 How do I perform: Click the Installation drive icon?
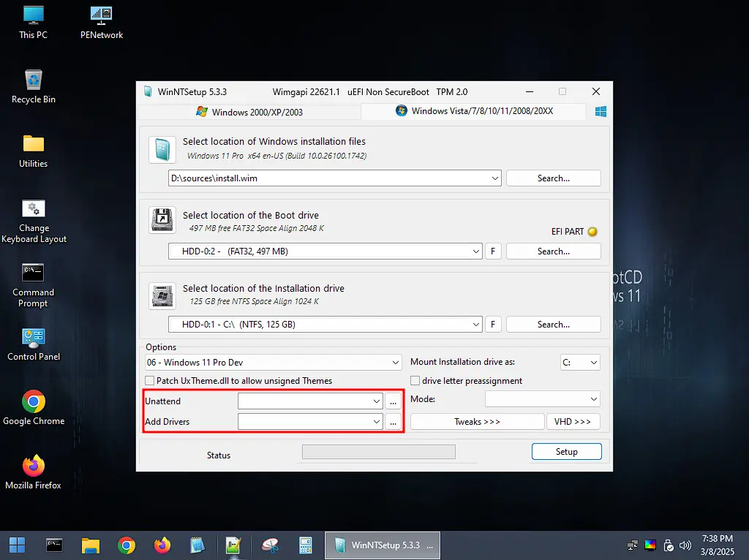point(162,295)
